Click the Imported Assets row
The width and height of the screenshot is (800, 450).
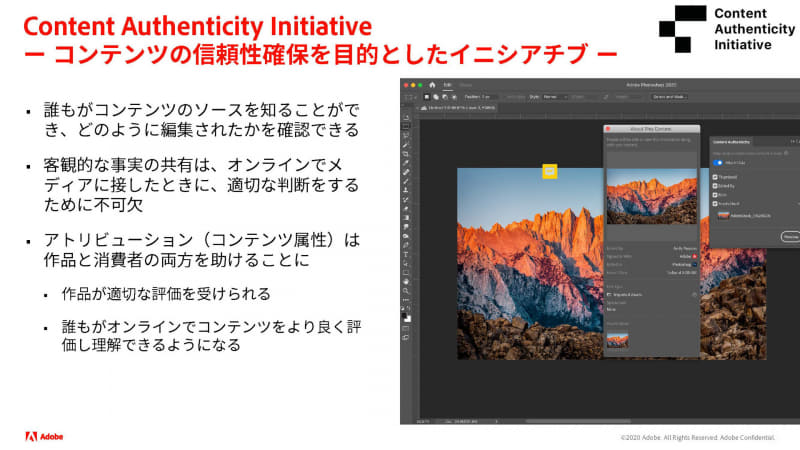652,294
